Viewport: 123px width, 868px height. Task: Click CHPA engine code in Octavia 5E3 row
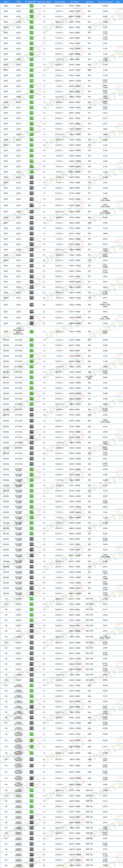click(x=105, y=367)
